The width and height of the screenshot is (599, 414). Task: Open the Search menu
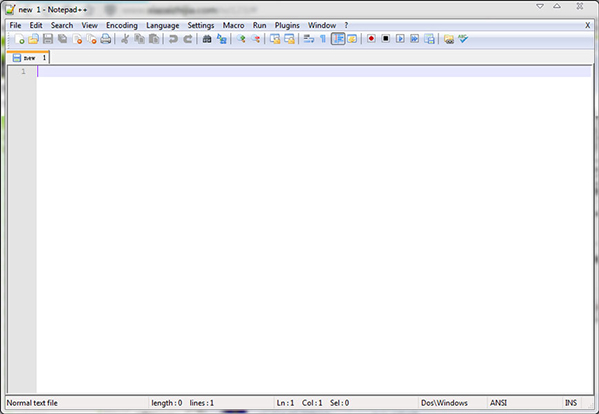click(62, 25)
